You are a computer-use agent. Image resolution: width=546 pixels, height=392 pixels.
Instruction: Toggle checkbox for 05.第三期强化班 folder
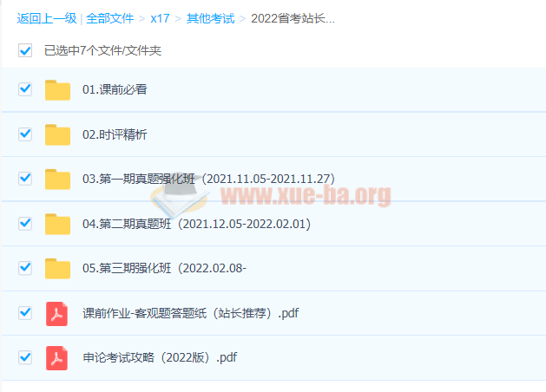[25, 268]
